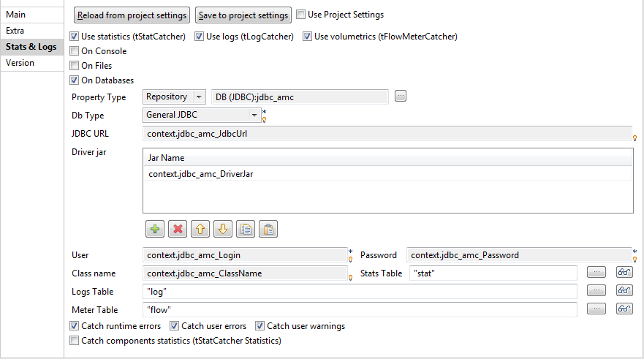Click the red remove jar button
This screenshot has width=644, height=359.
(x=177, y=229)
